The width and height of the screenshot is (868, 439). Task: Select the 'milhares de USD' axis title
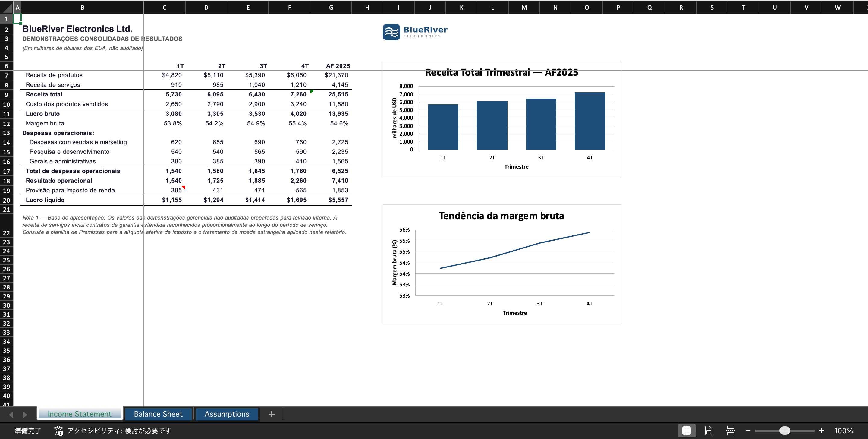(x=395, y=118)
